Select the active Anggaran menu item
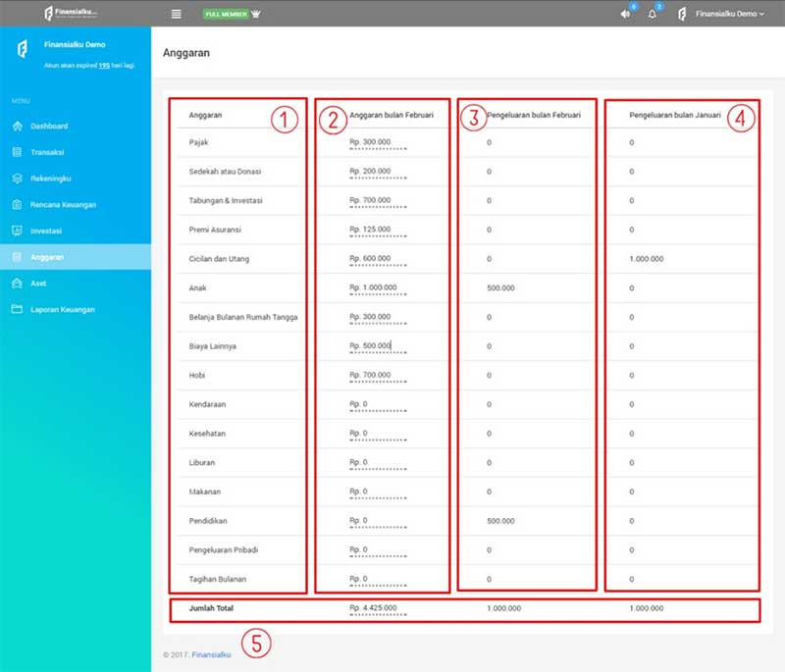The width and height of the screenshot is (785, 672). pyautogui.click(x=47, y=257)
